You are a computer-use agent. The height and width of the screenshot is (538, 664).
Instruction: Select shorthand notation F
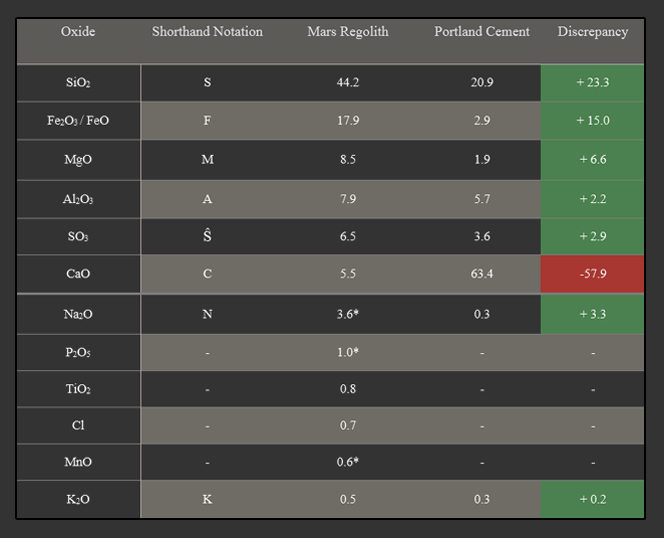tap(207, 121)
